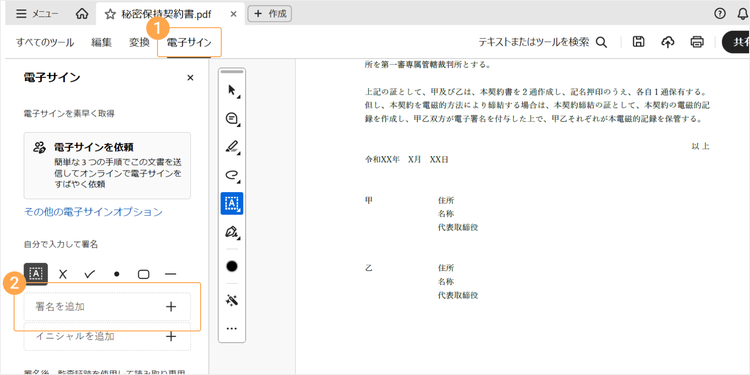Click the テキストまたはツールを検索 field

[x=533, y=42]
